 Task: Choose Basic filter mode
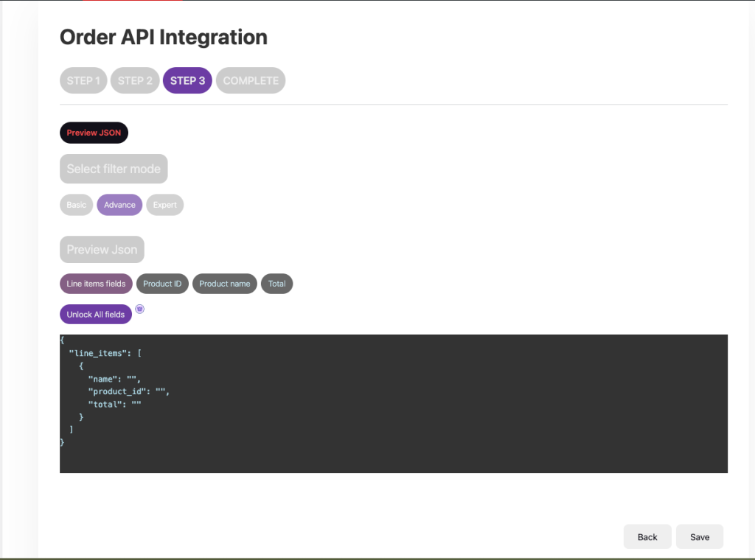pyautogui.click(x=77, y=205)
